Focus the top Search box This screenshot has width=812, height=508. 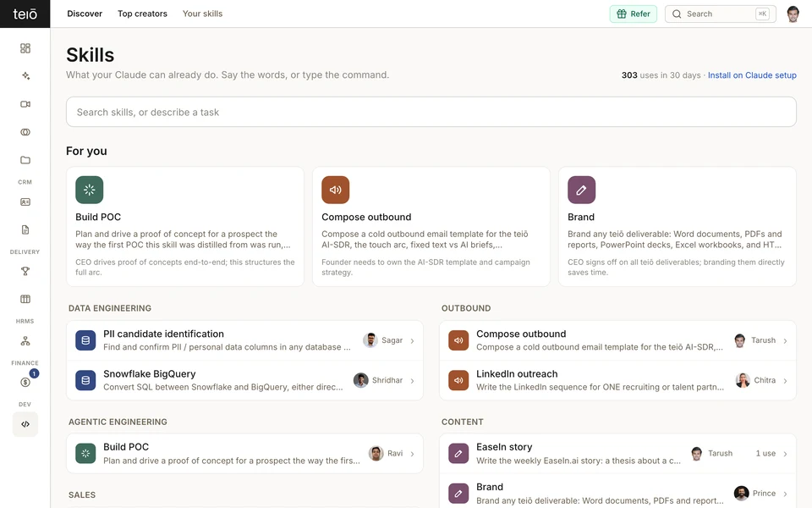721,14
